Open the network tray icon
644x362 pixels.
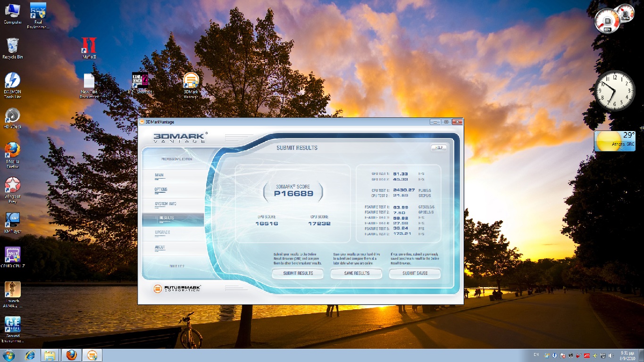603,355
